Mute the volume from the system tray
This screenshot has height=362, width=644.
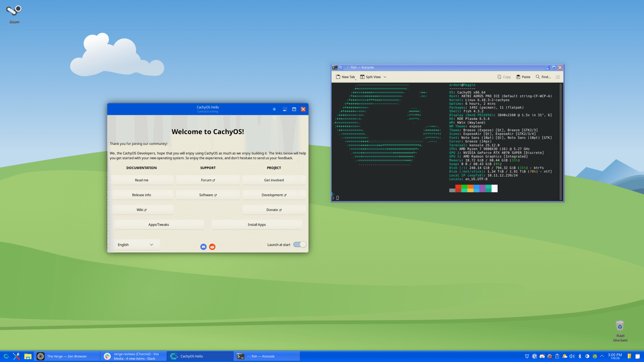click(572, 356)
